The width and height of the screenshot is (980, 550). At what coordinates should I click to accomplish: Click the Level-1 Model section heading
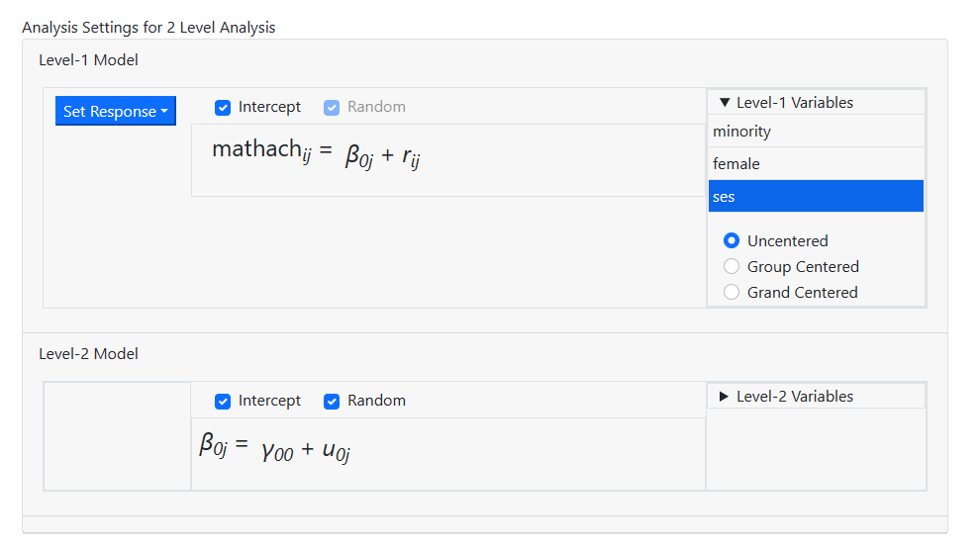coord(88,60)
